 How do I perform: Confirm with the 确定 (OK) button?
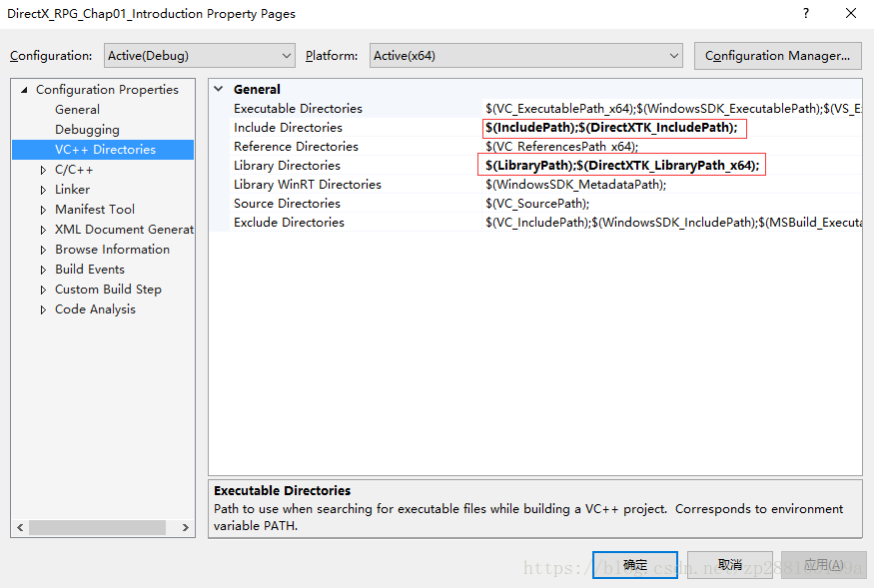tap(635, 565)
